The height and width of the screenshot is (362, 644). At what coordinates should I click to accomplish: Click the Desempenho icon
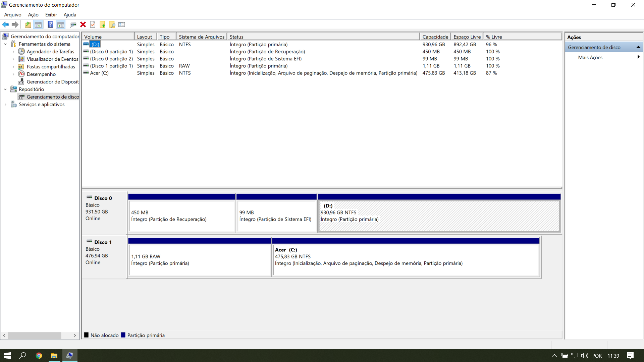(x=21, y=74)
